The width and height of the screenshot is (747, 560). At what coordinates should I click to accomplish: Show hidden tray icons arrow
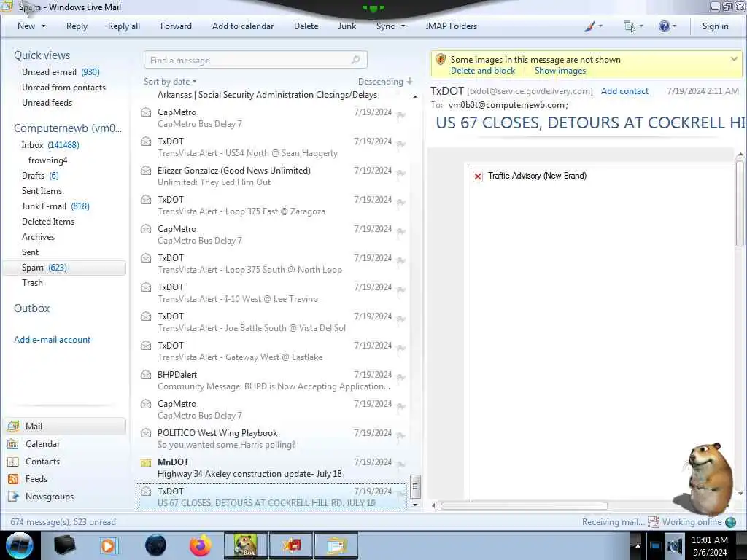638,545
